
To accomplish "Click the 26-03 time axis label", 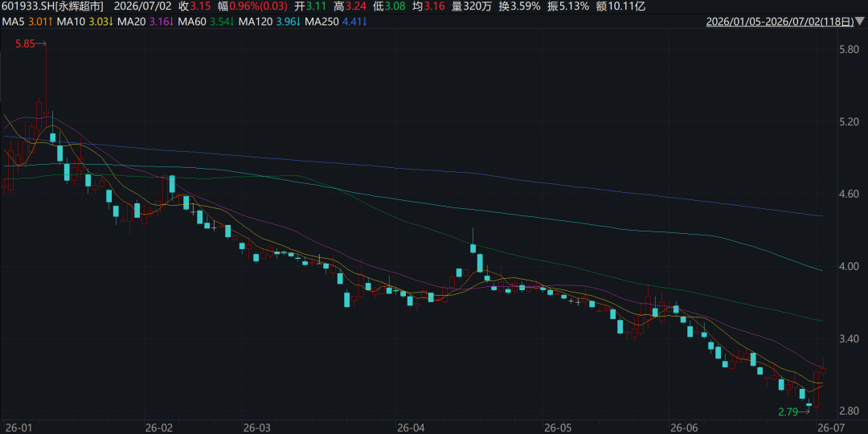I will coord(256,428).
